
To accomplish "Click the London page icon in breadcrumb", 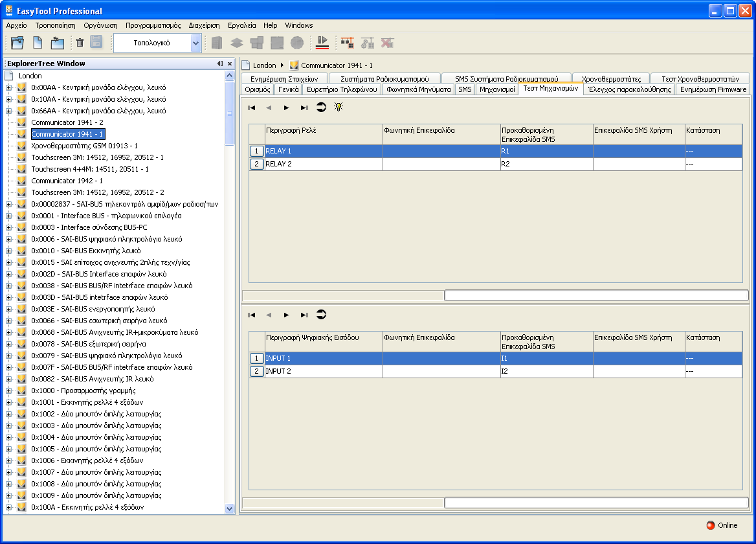I will (x=245, y=65).
